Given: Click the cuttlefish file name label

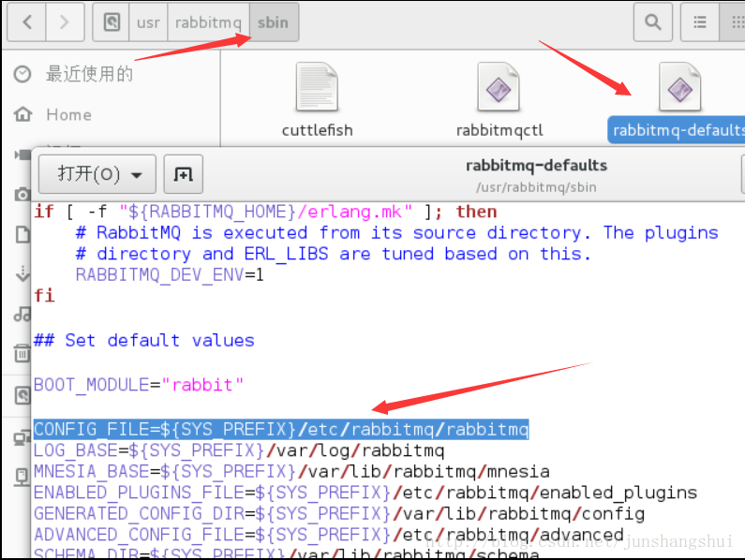Looking at the screenshot, I should 318,130.
